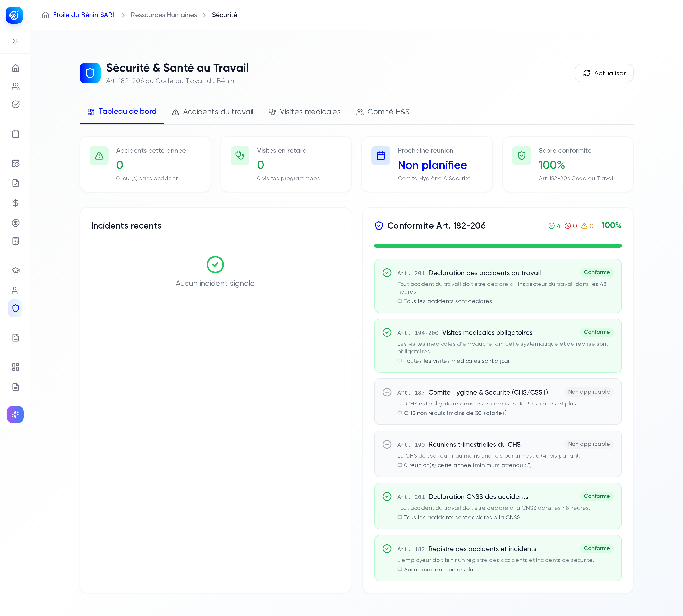
Task: Expand the Art. 187 Comite Hygiene item
Action: pyautogui.click(x=498, y=402)
